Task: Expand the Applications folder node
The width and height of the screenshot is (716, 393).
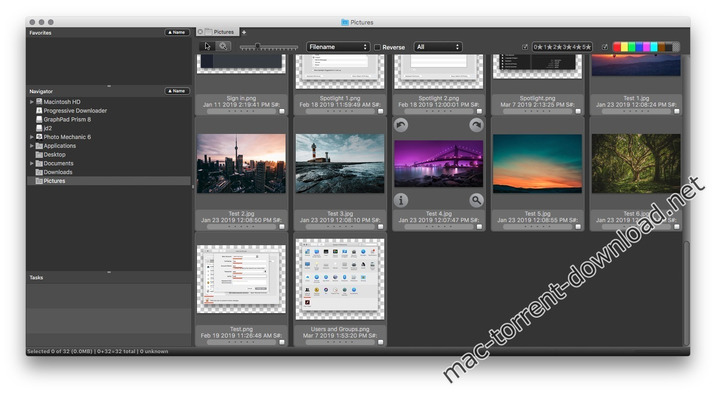Action: (32, 146)
